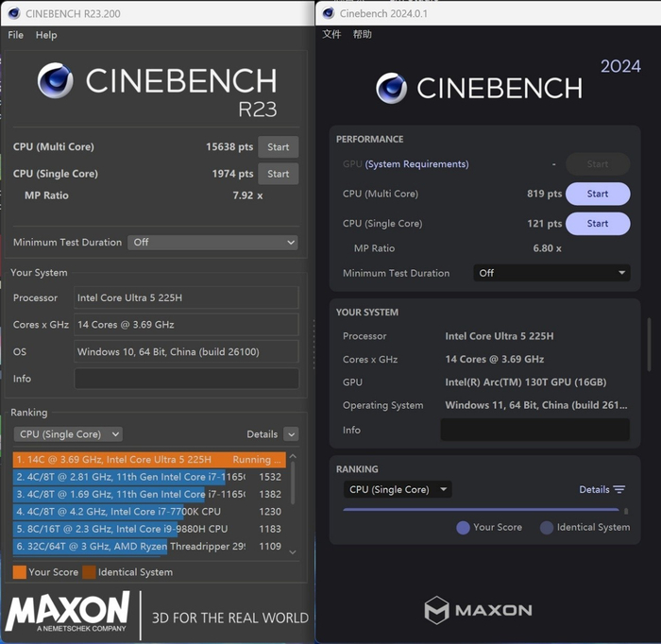
Task: Click the Cinebench 2024 title bar icon
Action: pos(329,13)
